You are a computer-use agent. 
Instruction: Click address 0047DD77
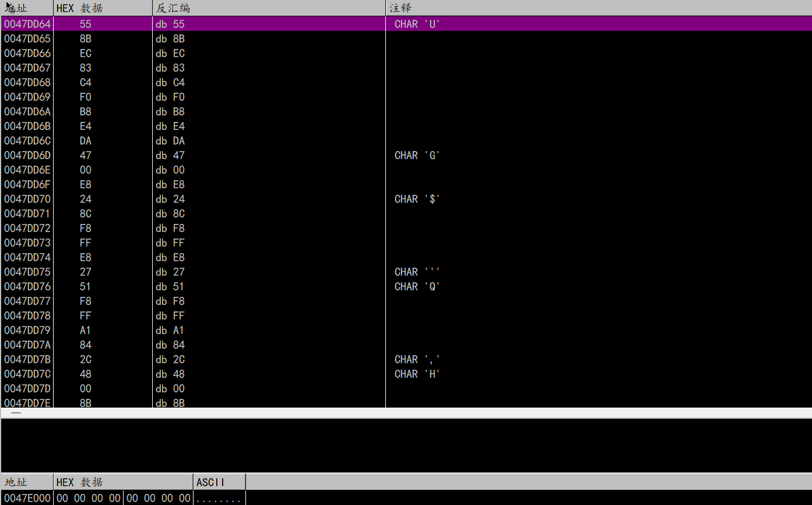pos(27,301)
